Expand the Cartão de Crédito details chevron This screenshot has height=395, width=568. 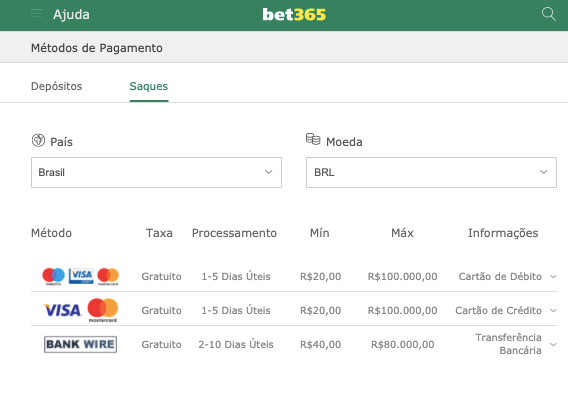(x=553, y=311)
